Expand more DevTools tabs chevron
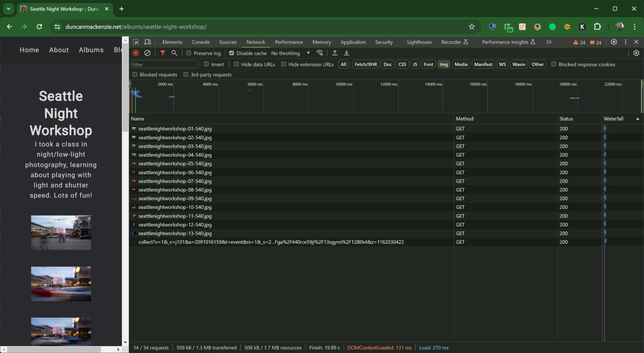Viewport: 644px width, 353px height. (x=549, y=42)
